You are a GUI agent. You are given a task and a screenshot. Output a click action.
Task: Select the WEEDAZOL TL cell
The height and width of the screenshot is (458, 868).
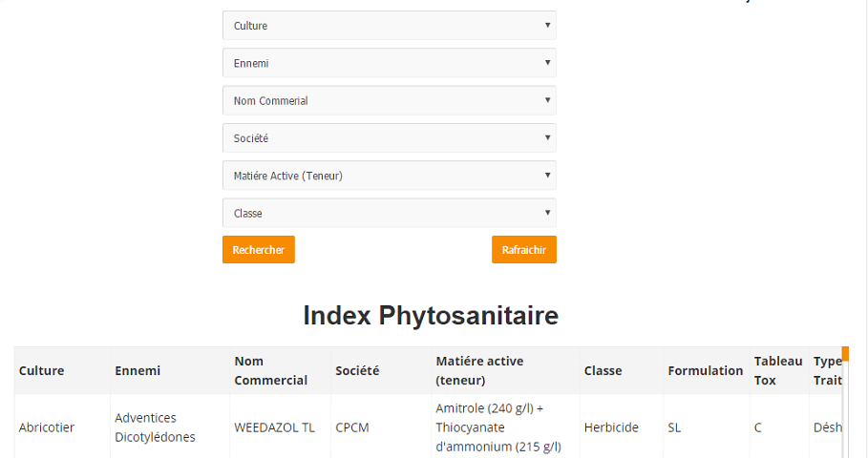click(x=280, y=427)
